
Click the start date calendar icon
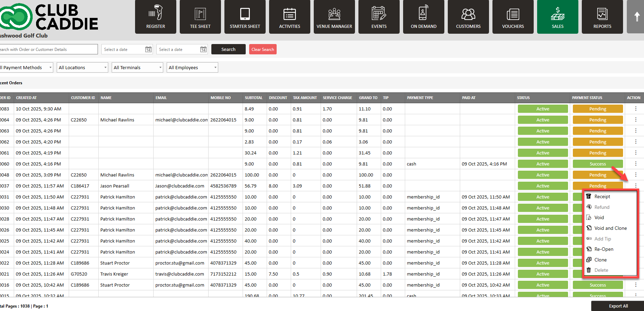point(148,50)
